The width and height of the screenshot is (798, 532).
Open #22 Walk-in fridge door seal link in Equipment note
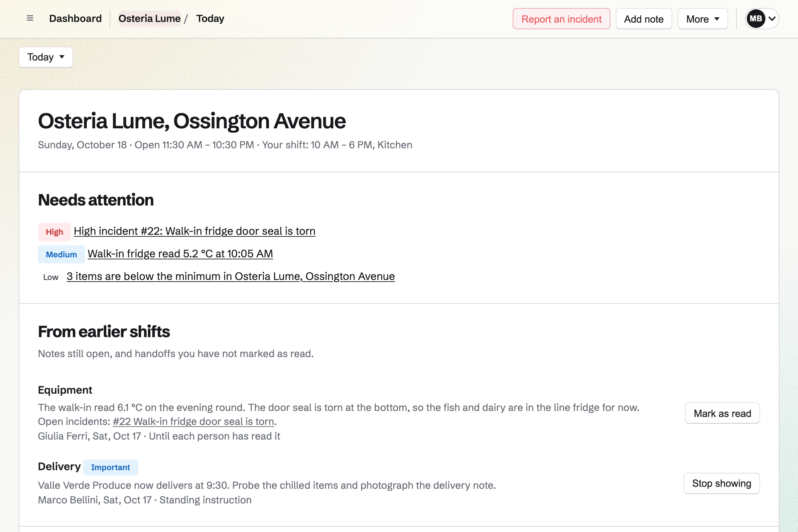[194, 421]
